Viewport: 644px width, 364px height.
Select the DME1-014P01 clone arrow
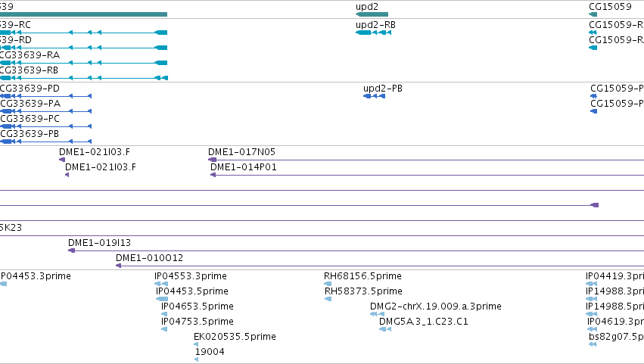pyautogui.click(x=213, y=175)
